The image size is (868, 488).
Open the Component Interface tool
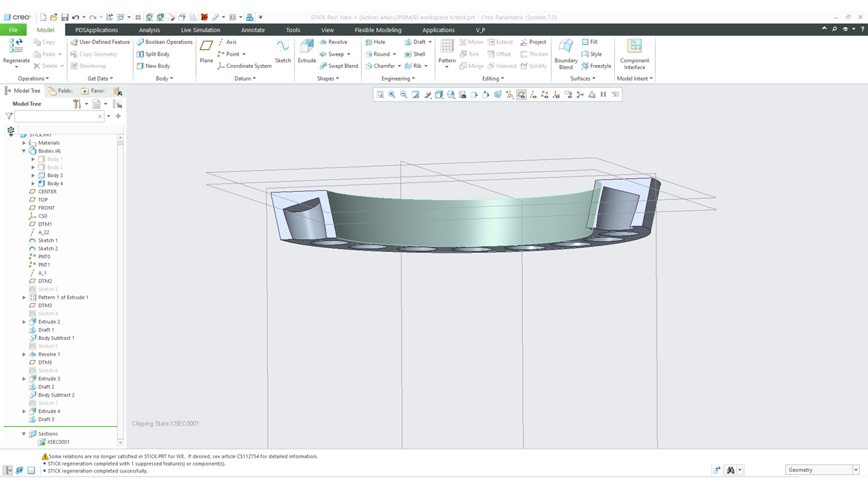[x=635, y=54]
